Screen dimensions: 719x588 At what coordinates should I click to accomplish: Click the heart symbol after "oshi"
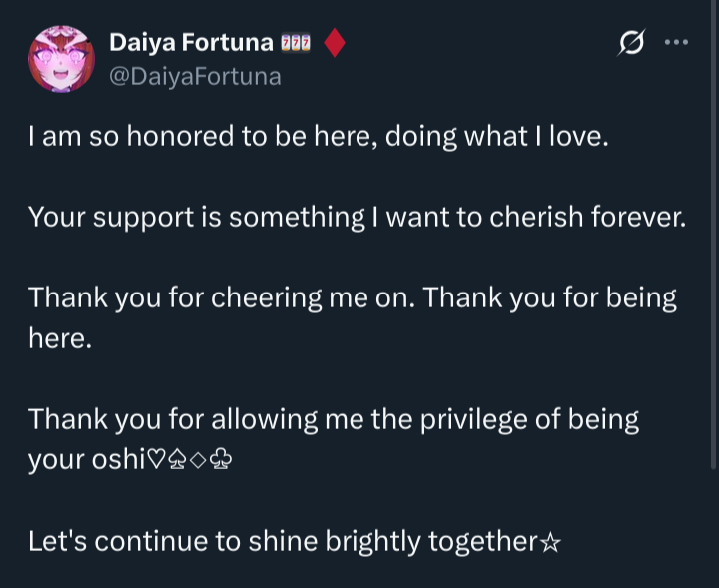[x=154, y=461]
